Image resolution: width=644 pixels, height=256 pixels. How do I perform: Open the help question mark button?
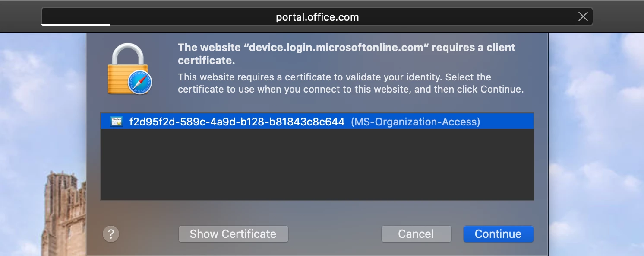pos(111,234)
